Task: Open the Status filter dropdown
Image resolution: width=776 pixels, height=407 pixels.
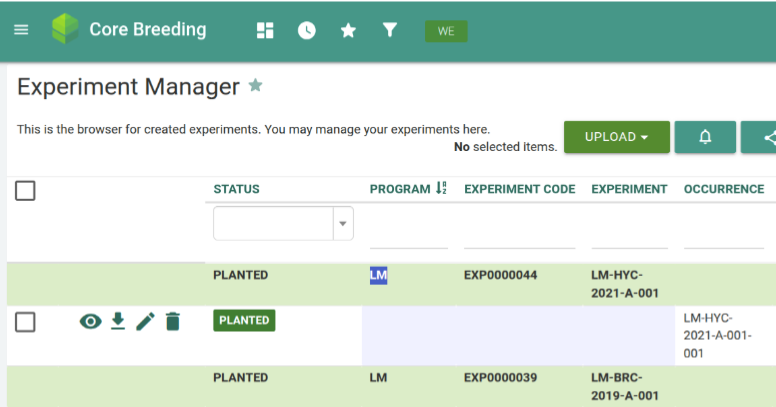Action: click(x=343, y=224)
